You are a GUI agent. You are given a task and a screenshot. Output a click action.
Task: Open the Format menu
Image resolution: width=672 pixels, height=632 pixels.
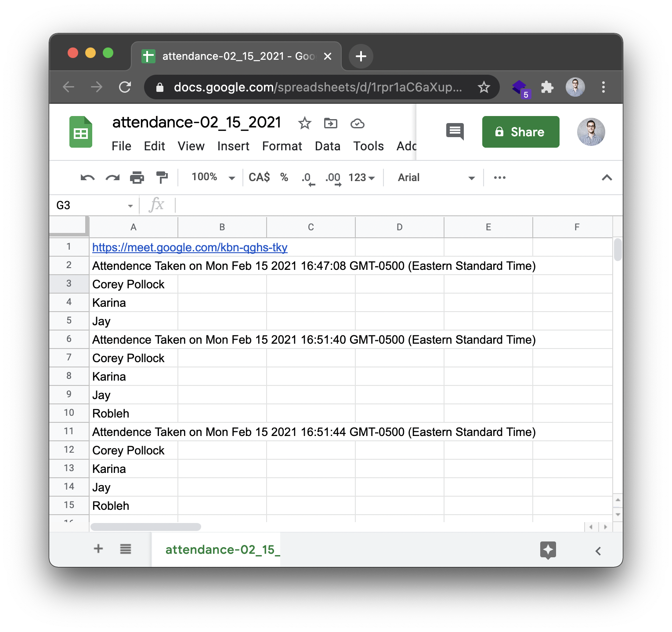[282, 146]
